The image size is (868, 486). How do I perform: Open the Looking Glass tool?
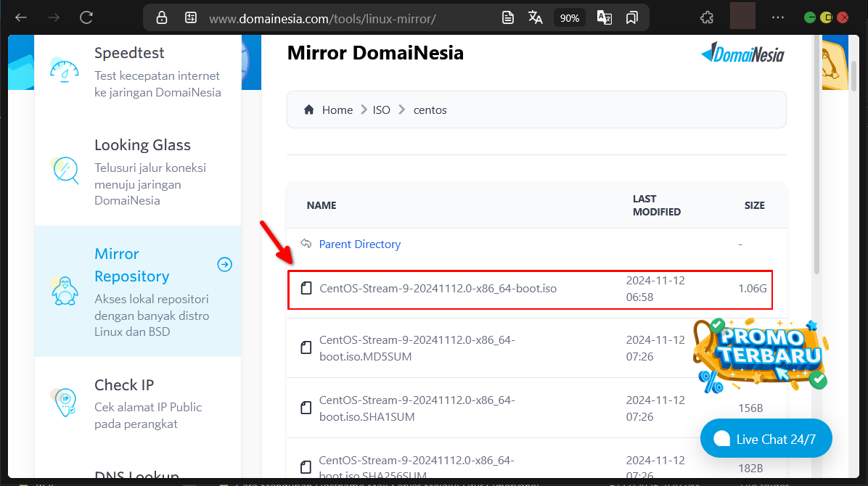pos(142,145)
